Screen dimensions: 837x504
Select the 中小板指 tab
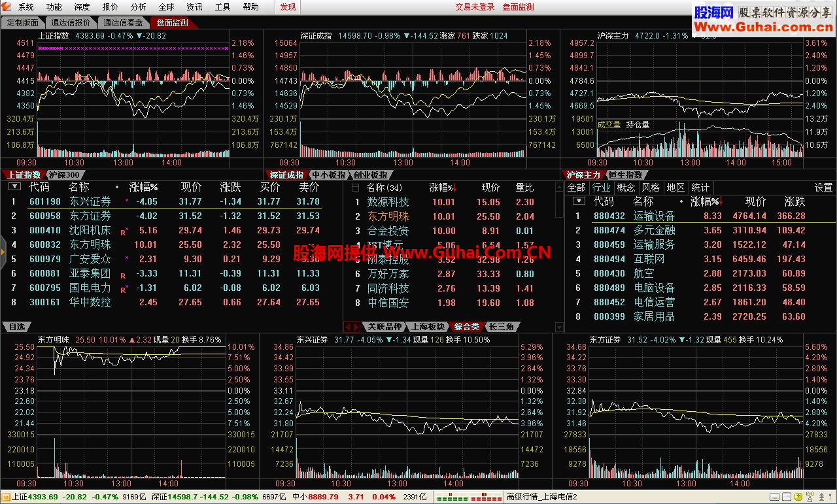(328, 175)
